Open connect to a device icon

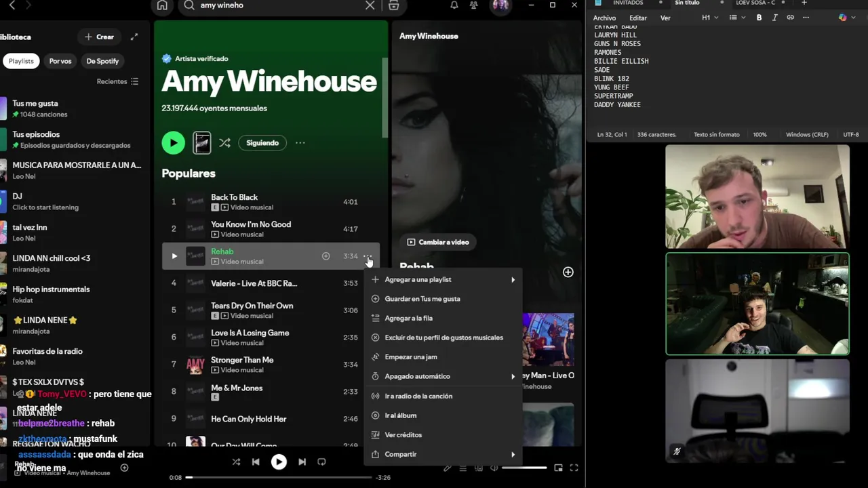pos(479,468)
